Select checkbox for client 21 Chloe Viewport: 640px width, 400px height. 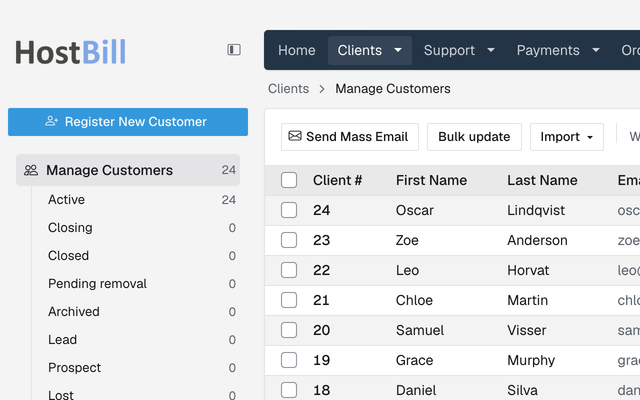(x=289, y=300)
